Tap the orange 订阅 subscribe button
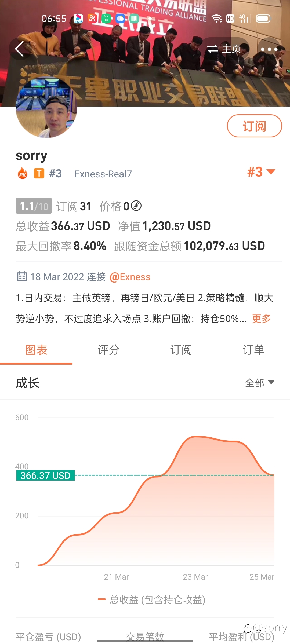 255,126
